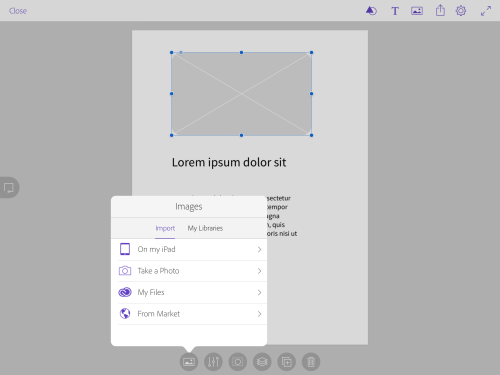Expand chevron on Take a Photo row
Viewport: 500px width, 375px height.
pos(259,271)
